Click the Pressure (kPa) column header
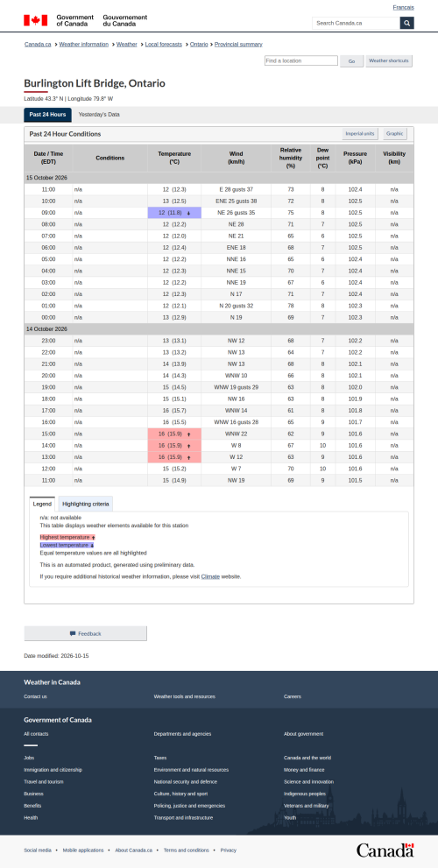Screen dimensions: 438x868 (355, 158)
